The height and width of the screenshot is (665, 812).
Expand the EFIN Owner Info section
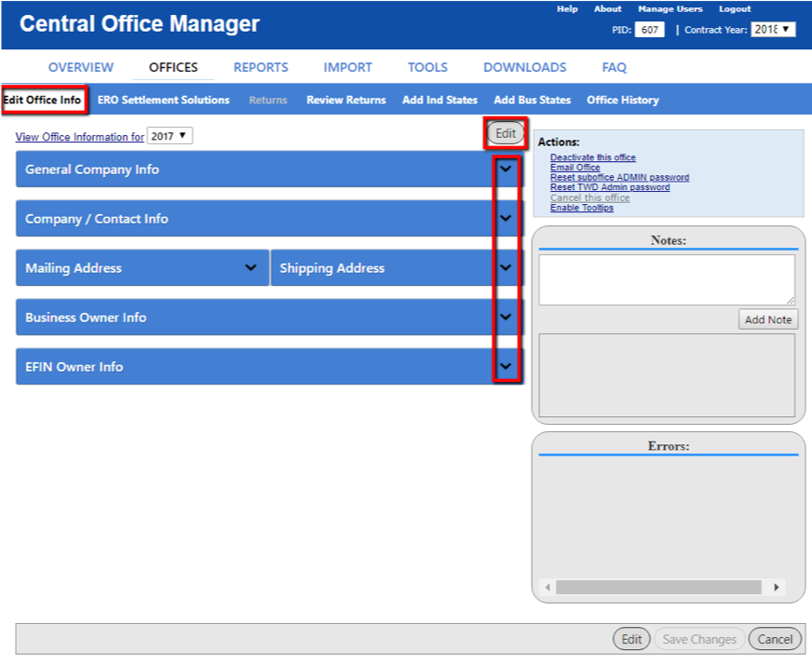point(505,366)
